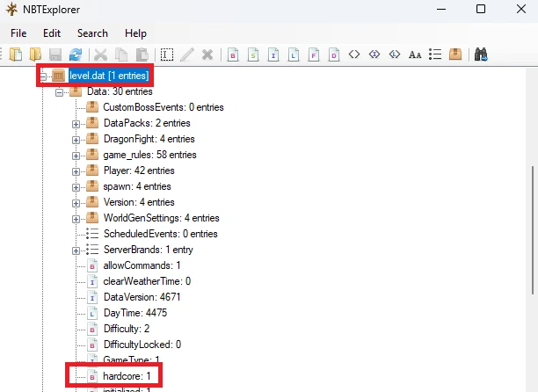
Task: Open the File menu
Action: [x=18, y=33]
